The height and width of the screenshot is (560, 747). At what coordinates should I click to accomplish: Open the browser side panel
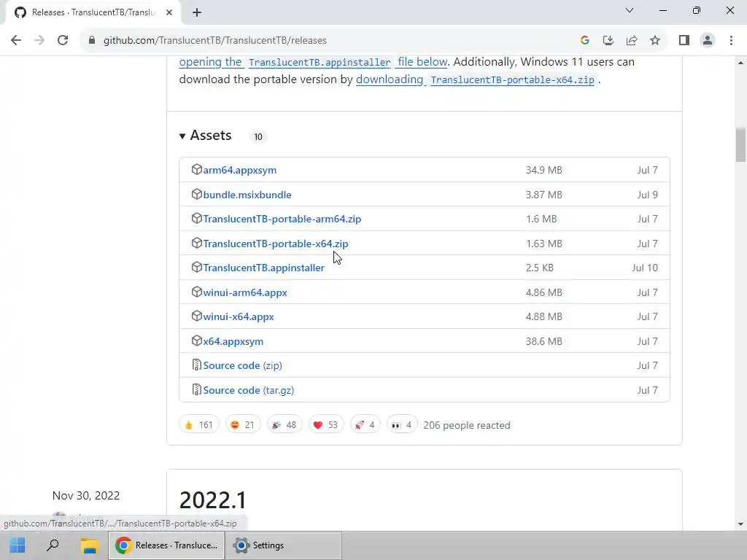(x=684, y=41)
